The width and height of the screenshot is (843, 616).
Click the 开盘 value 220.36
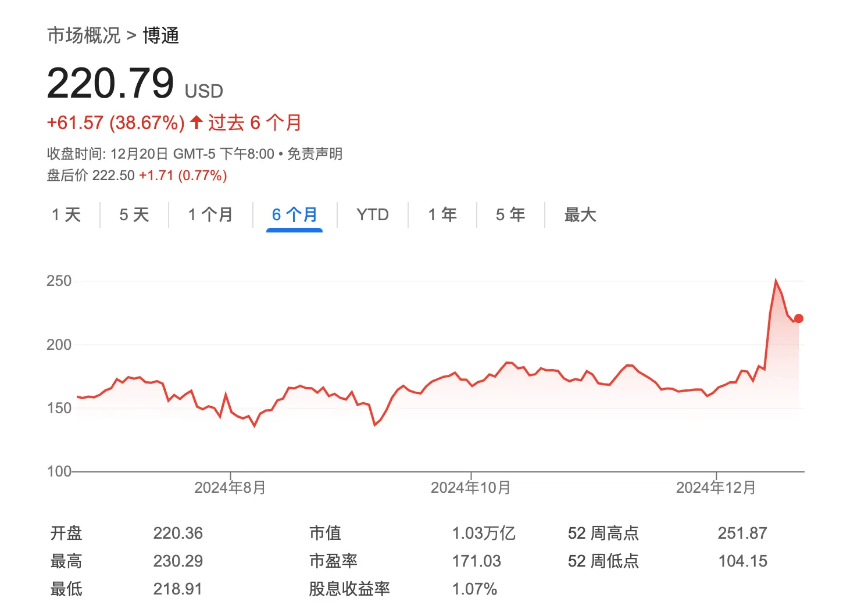coord(178,533)
